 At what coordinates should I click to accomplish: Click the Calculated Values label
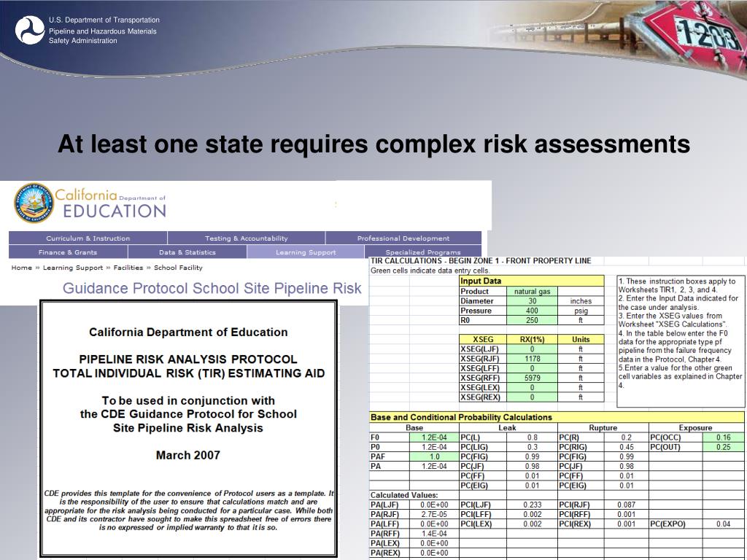[404, 495]
